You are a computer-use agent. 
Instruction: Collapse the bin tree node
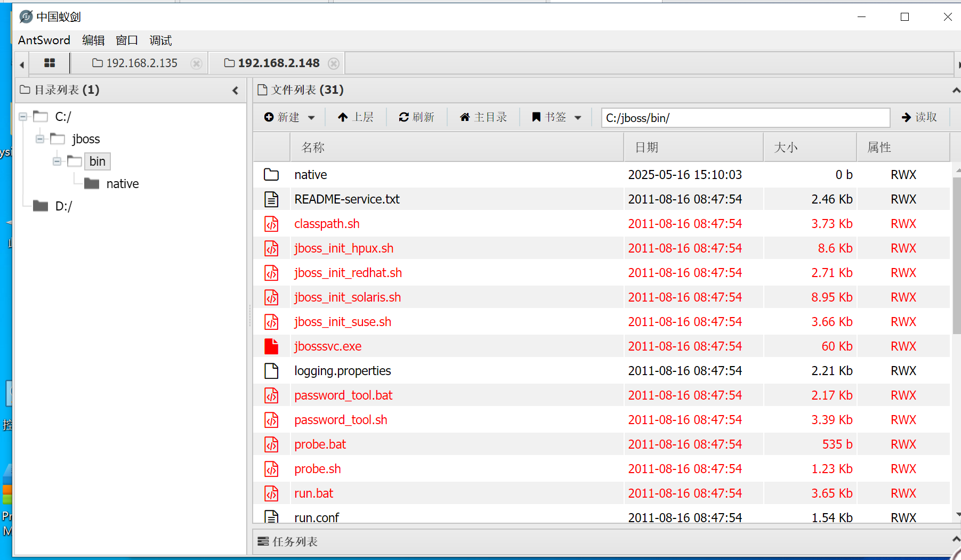[57, 161]
